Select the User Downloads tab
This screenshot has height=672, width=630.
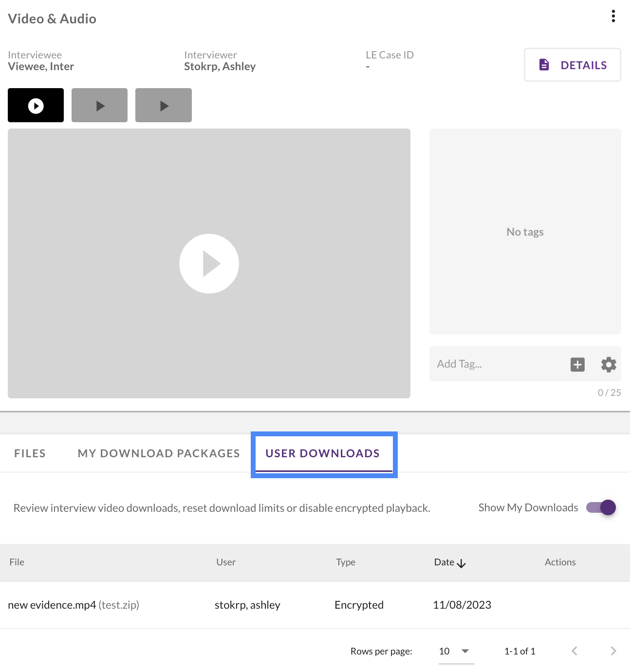point(322,453)
